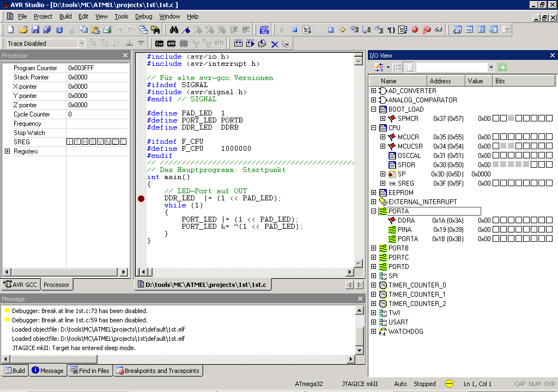Click the Save All icon
This screenshot has height=392, width=558.
47,30
